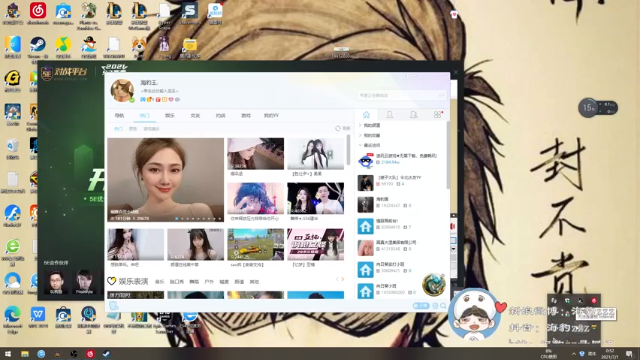
Task: Click the previous arrow in 娱乐表演 section
Action: click(338, 279)
